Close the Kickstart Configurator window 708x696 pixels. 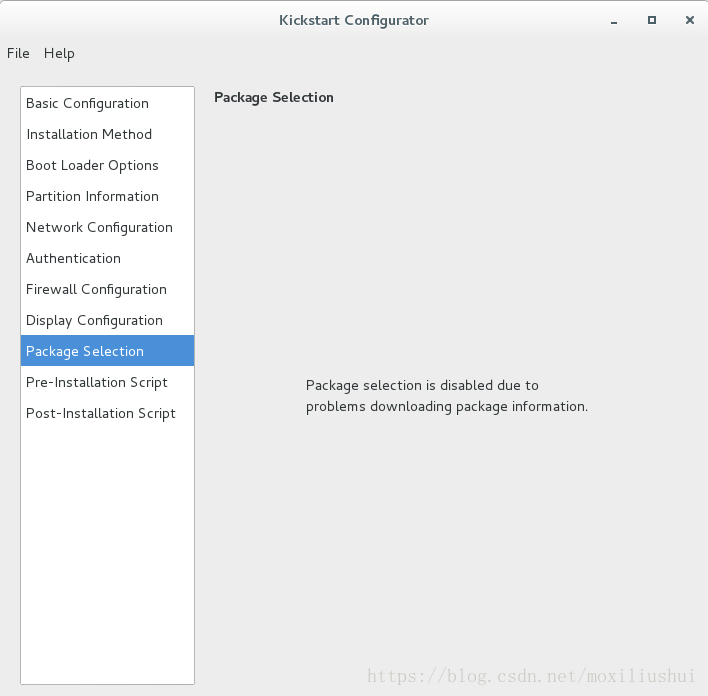pyautogui.click(x=689, y=20)
